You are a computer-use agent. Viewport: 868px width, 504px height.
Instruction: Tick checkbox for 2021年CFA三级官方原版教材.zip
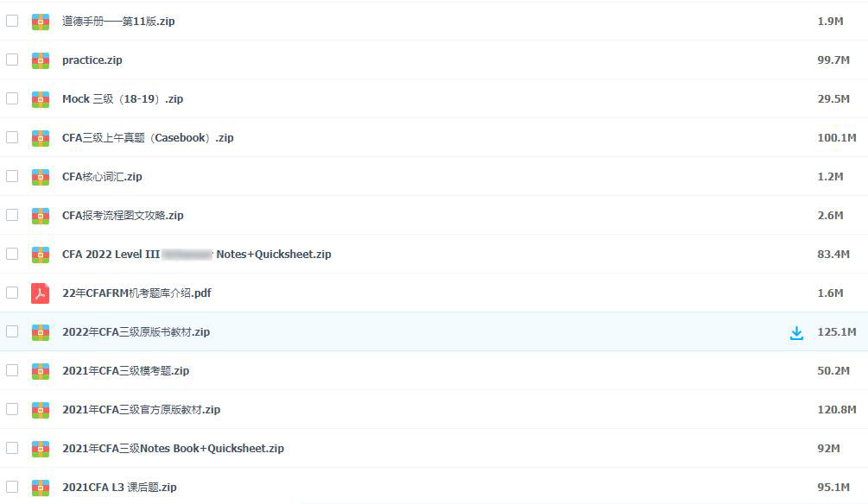coord(12,409)
